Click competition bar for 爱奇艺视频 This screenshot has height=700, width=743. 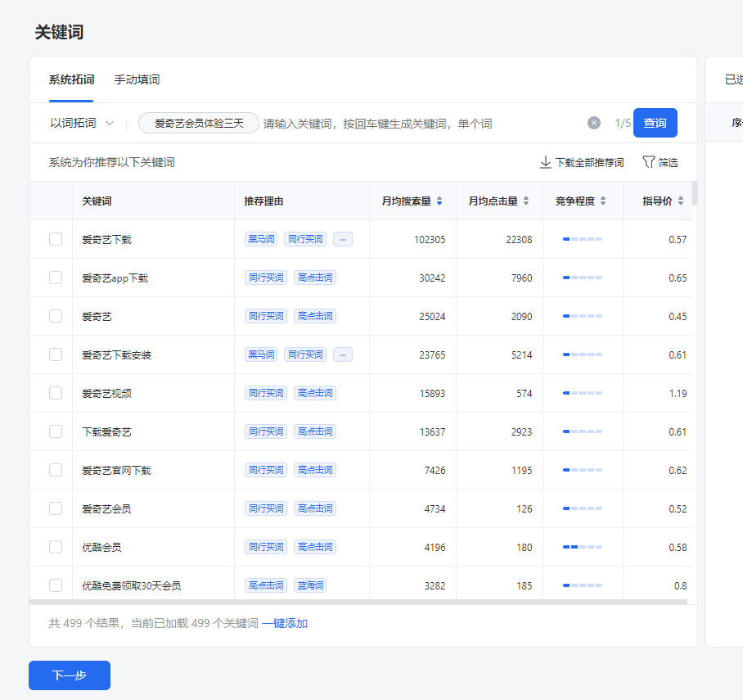coord(583,393)
